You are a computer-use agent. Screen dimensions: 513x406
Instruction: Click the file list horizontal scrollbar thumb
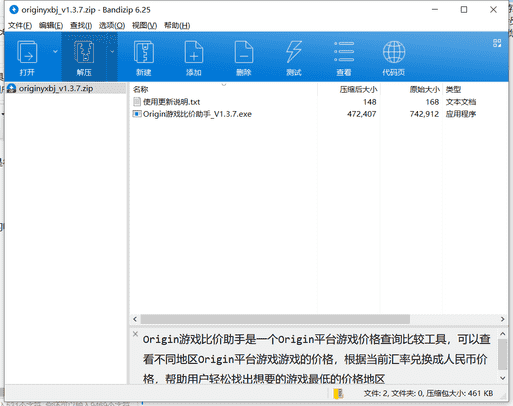[x=275, y=319]
